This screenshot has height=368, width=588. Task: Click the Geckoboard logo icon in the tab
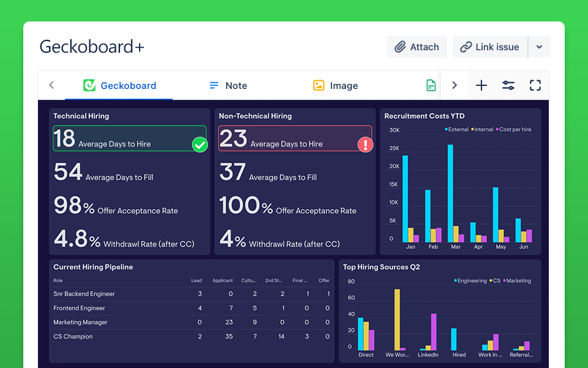pyautogui.click(x=89, y=85)
